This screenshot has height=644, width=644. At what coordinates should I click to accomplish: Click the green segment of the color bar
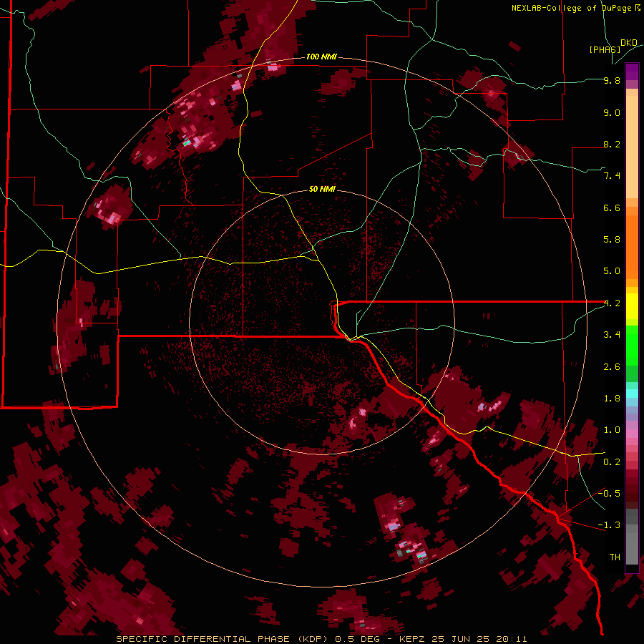(632, 353)
